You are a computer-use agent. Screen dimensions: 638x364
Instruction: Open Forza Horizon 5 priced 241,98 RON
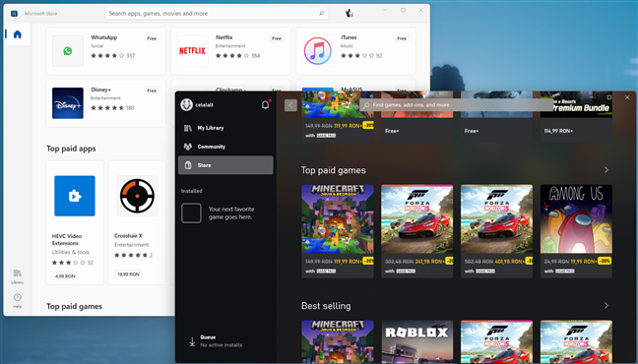[417, 231]
